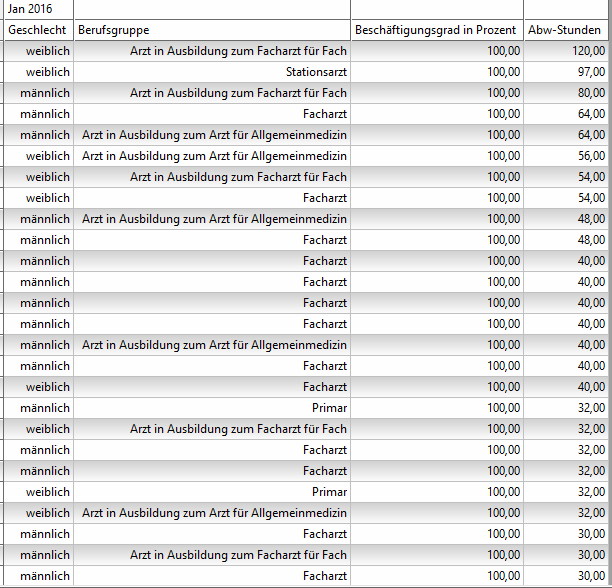Click 30,00 for Ausbildung zum Facharzt row
This screenshot has height=588, width=612.
[x=591, y=555]
